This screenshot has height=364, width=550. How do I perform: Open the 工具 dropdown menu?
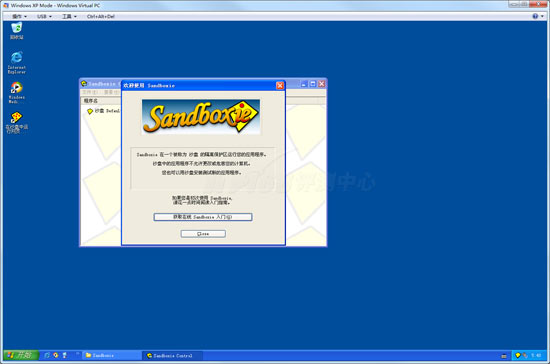pos(69,16)
